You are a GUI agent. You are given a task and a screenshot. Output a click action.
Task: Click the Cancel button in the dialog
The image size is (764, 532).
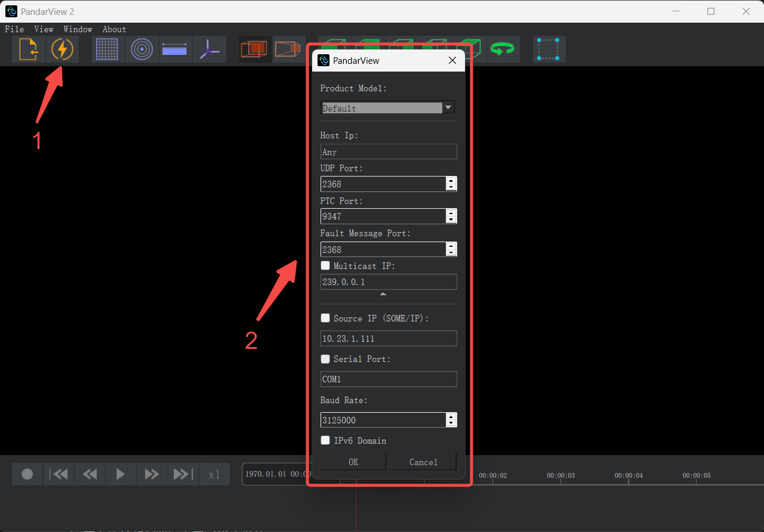coord(423,462)
